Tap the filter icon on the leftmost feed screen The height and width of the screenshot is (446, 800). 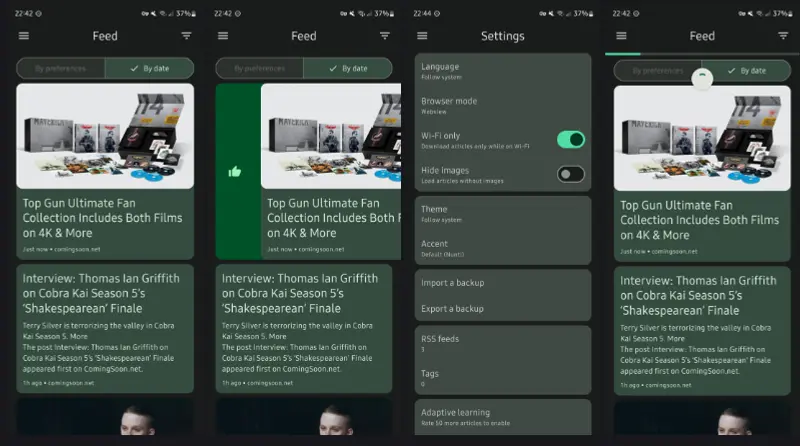pos(186,36)
